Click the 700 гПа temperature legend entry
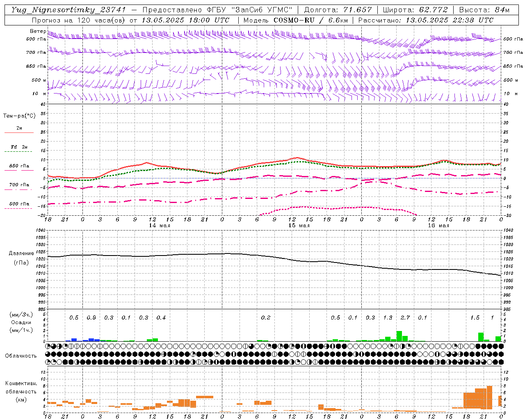525x420 pixels. tap(19, 185)
